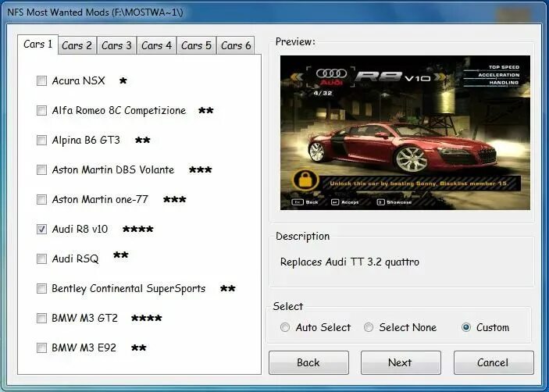Click the Description group label
The width and height of the screenshot is (549, 392).
coord(302,237)
